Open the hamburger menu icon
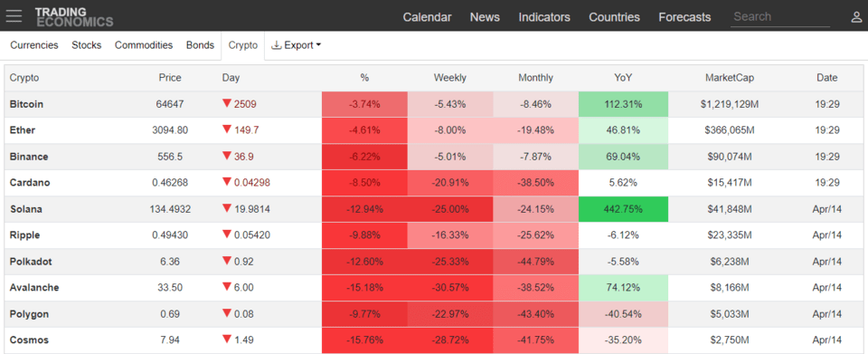 pyautogui.click(x=14, y=16)
